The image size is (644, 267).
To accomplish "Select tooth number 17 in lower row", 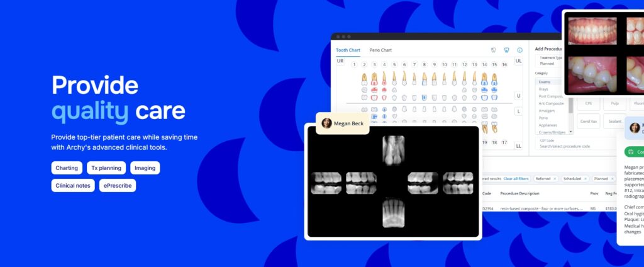I will [x=504, y=142].
